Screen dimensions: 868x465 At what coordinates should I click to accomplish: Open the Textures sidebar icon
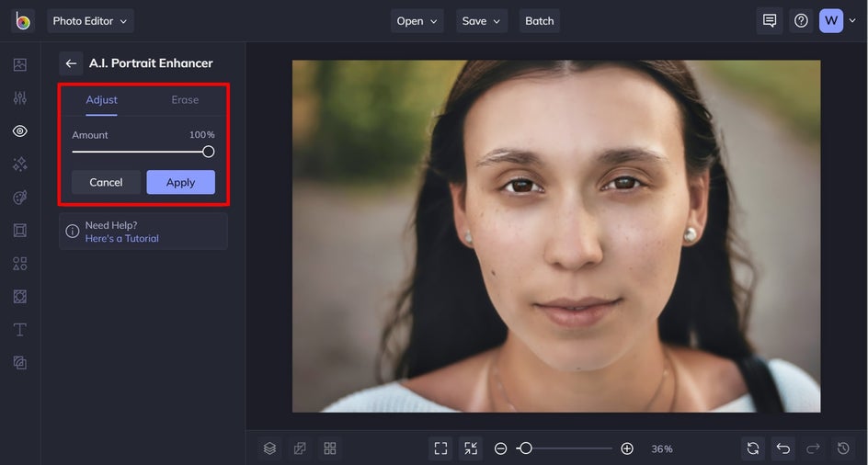pos(20,363)
